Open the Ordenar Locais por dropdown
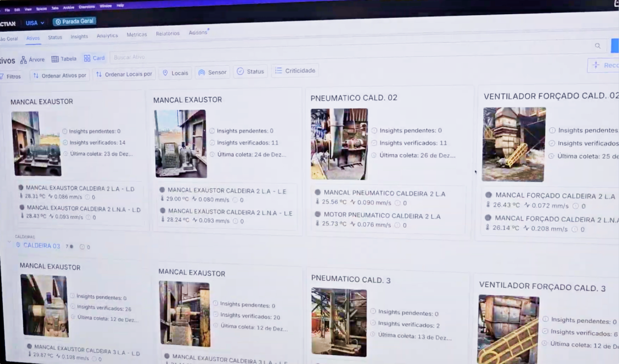The width and height of the screenshot is (619, 364). [123, 74]
